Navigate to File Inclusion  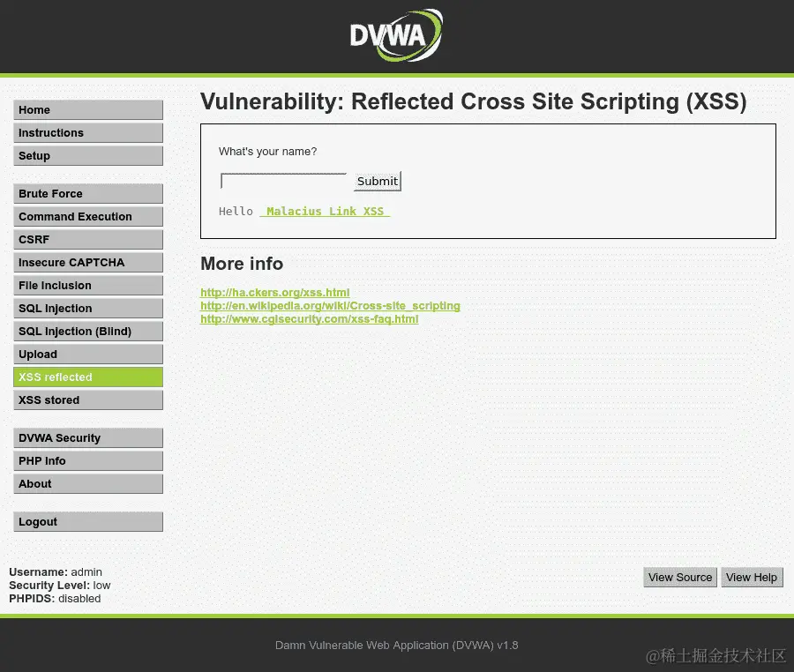(88, 286)
